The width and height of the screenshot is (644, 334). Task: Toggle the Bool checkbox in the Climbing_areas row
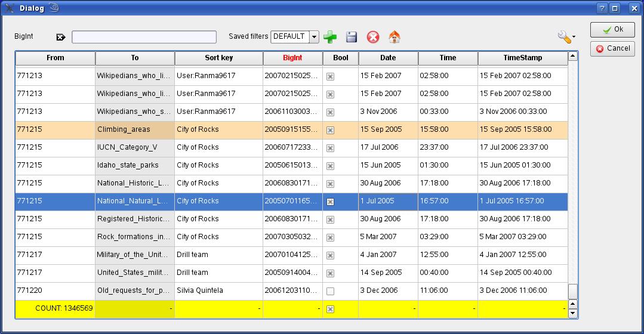click(x=330, y=130)
